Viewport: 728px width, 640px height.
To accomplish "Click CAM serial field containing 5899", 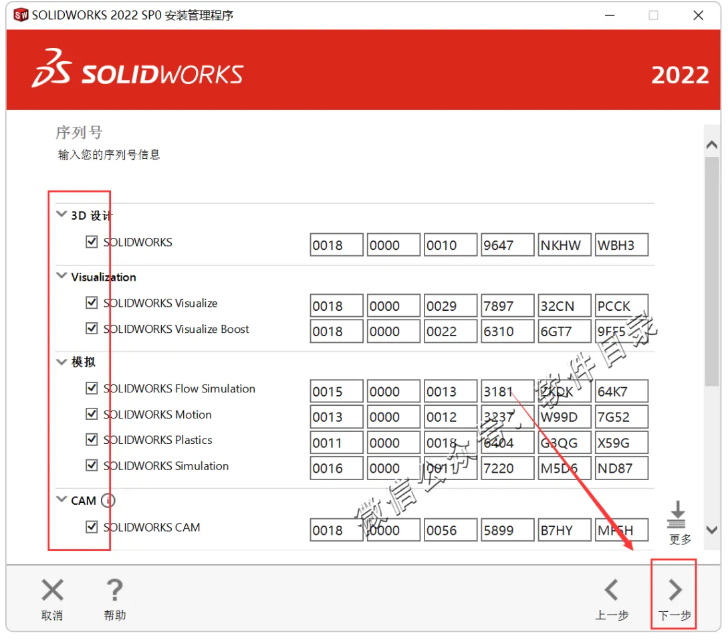I will pos(507,530).
